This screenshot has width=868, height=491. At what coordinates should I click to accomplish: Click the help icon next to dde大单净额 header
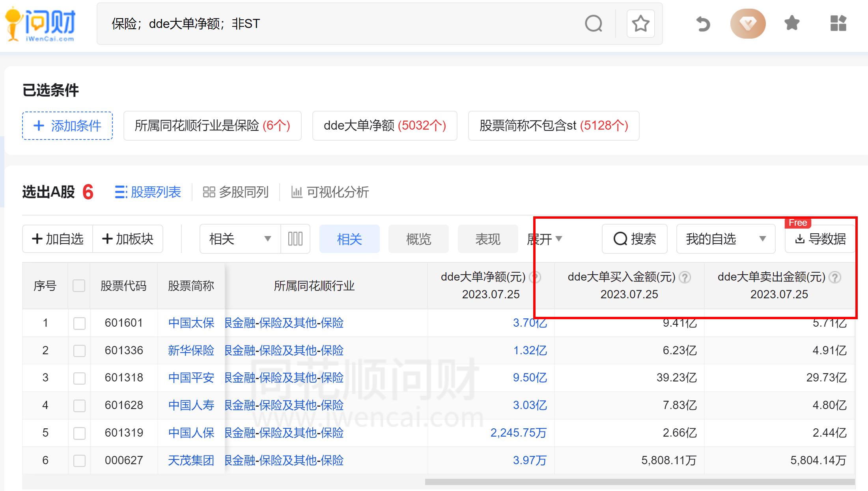tap(535, 277)
